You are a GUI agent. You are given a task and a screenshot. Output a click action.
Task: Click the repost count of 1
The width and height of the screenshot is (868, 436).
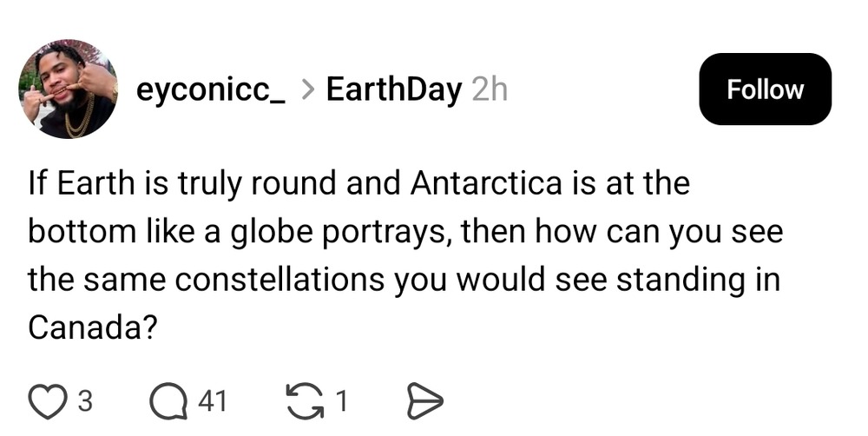(342, 401)
